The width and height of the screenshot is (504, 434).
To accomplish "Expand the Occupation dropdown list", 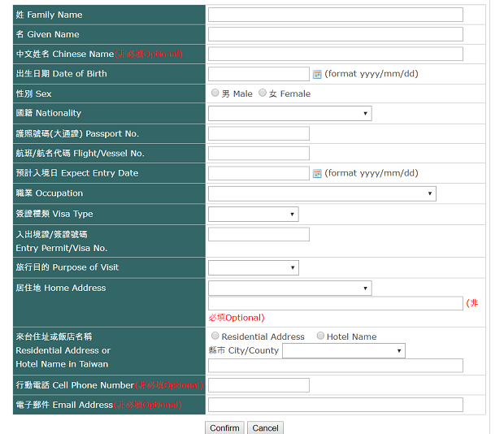I will tap(322, 193).
